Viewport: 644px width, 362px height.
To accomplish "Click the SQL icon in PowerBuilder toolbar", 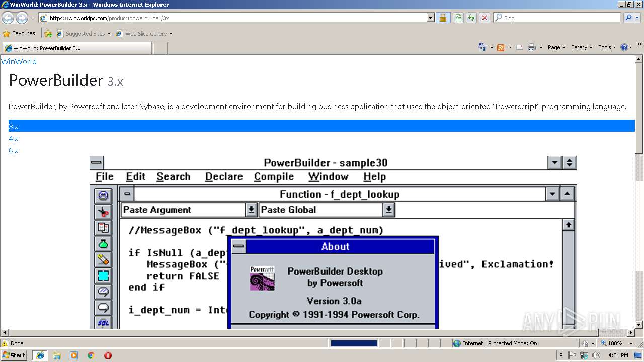I will coord(103,322).
